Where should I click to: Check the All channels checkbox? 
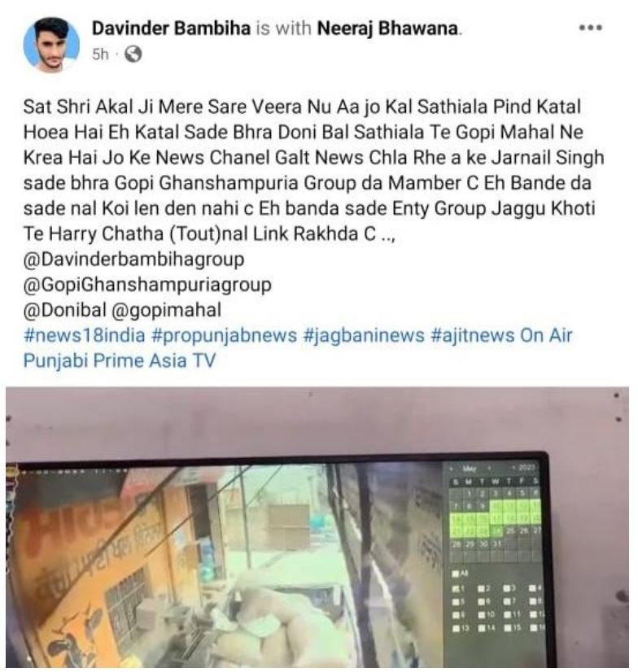tap(456, 574)
